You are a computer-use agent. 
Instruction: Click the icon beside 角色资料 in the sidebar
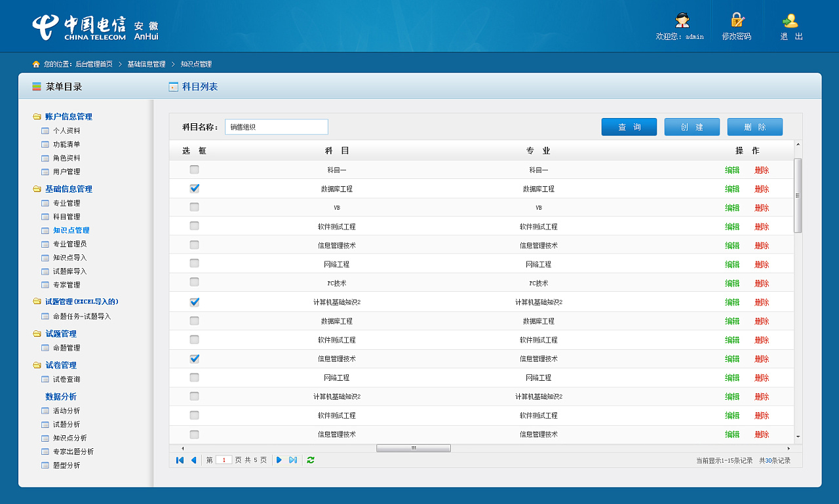click(45, 158)
